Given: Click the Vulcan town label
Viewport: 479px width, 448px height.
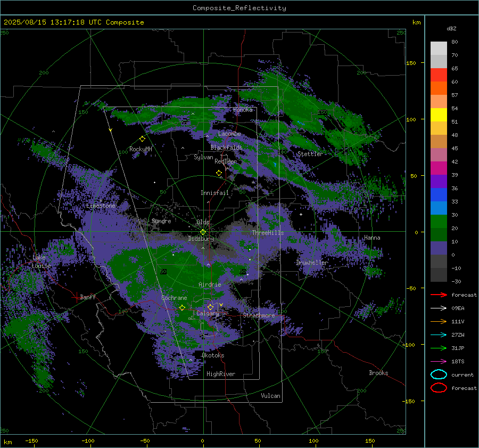Looking at the screenshot, I should coord(270,396).
